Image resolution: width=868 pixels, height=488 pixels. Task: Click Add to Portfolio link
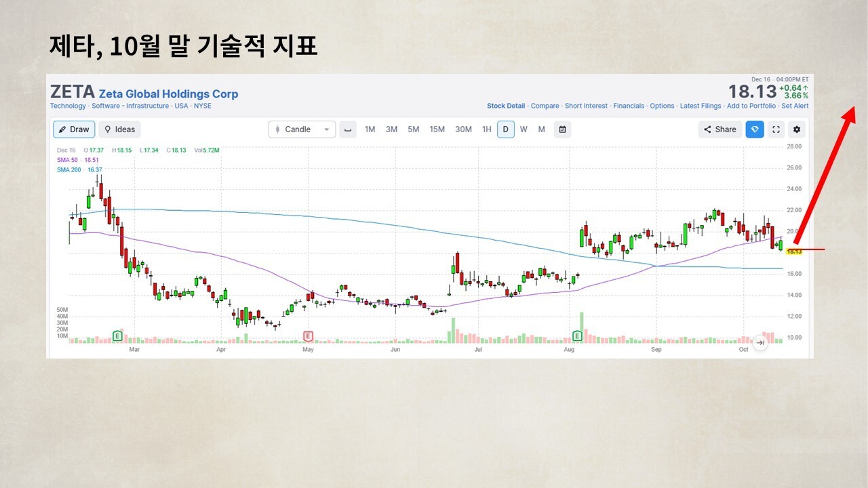751,106
